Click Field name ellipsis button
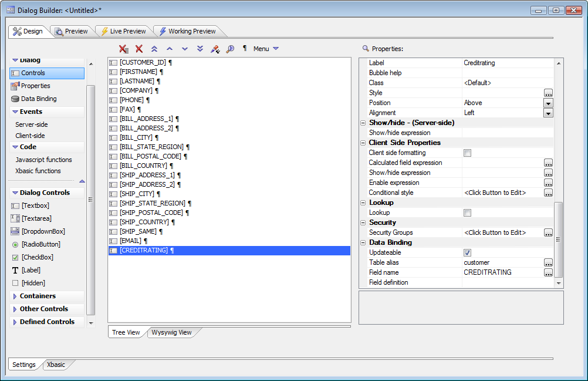Viewport: 588px width, 381px height. coord(548,272)
